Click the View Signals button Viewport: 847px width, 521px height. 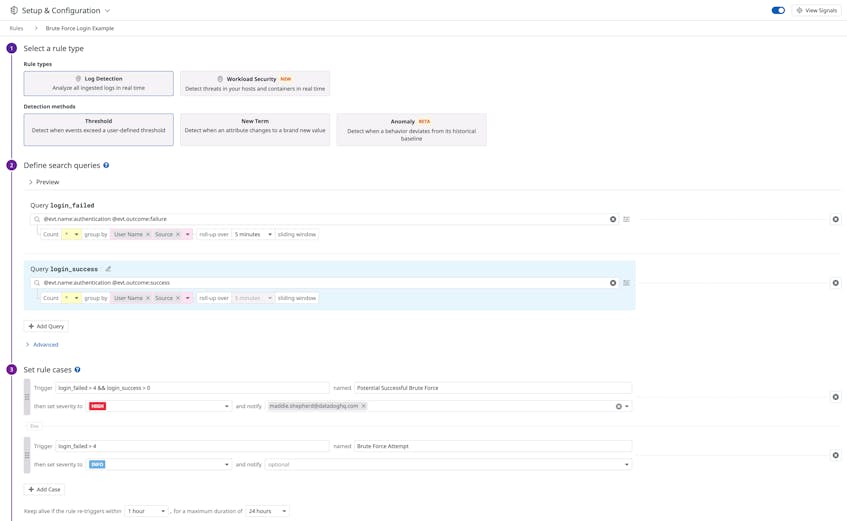(x=816, y=10)
